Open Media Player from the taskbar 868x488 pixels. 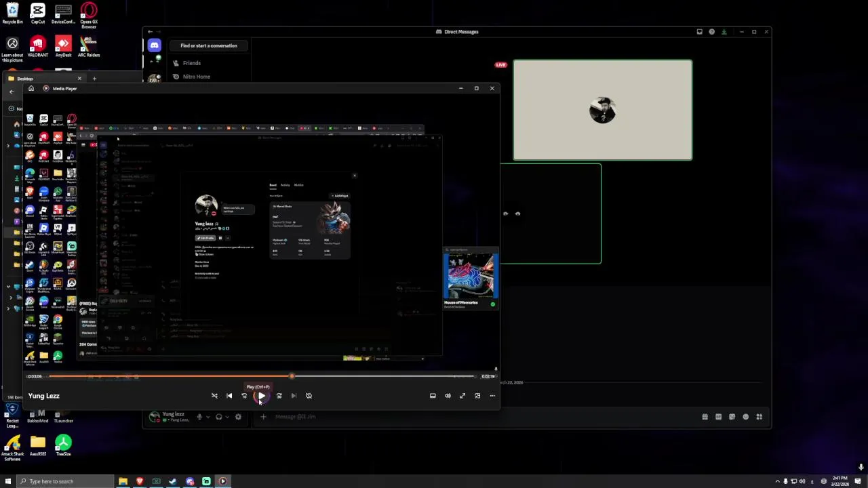point(222,481)
